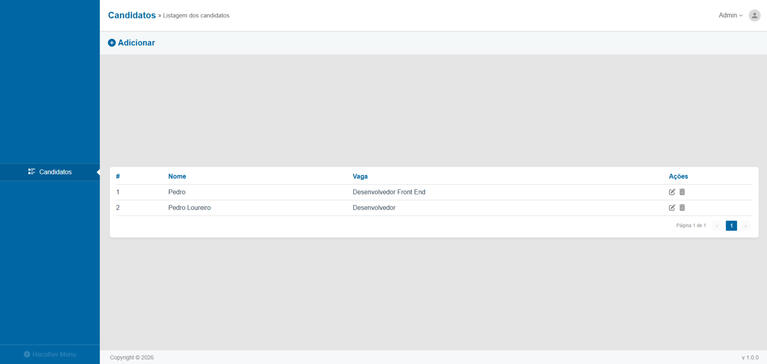
Task: Go to the next page arrow
Action: [x=745, y=226]
